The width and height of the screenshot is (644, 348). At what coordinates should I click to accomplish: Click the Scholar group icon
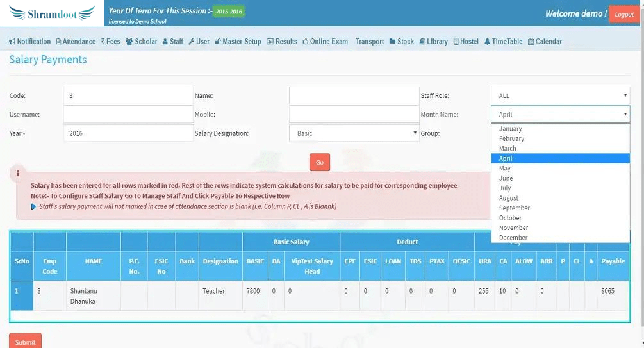pos(129,42)
